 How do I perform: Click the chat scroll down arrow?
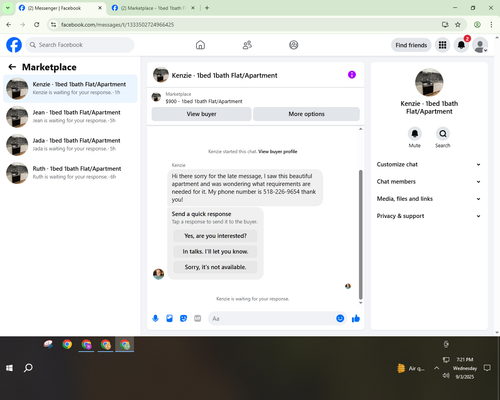(360, 303)
